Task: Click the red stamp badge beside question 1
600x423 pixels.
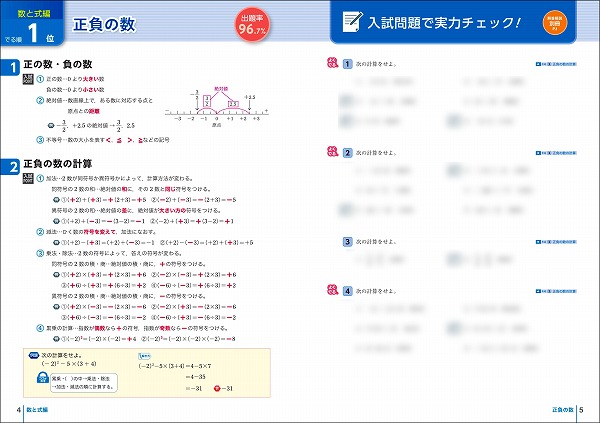Action: tap(333, 63)
